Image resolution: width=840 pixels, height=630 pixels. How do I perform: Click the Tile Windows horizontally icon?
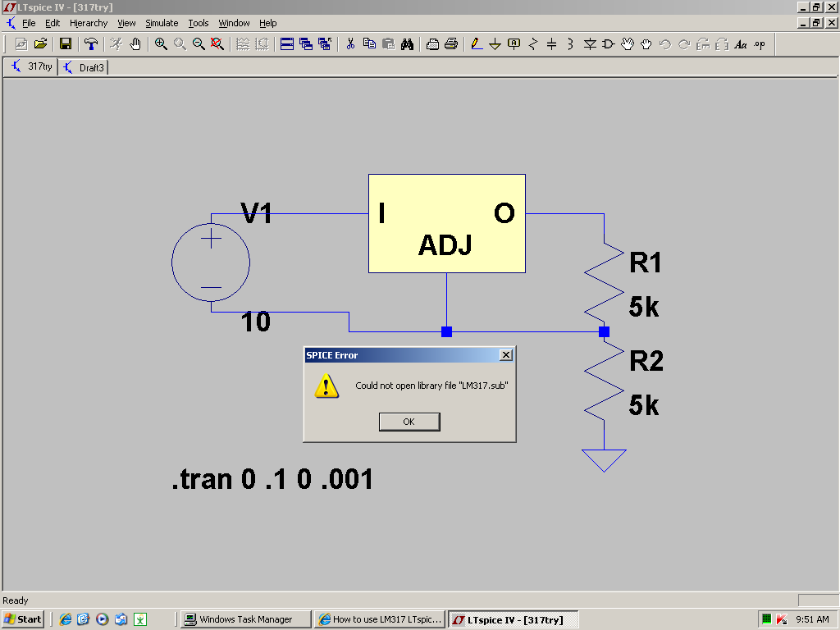[287, 44]
